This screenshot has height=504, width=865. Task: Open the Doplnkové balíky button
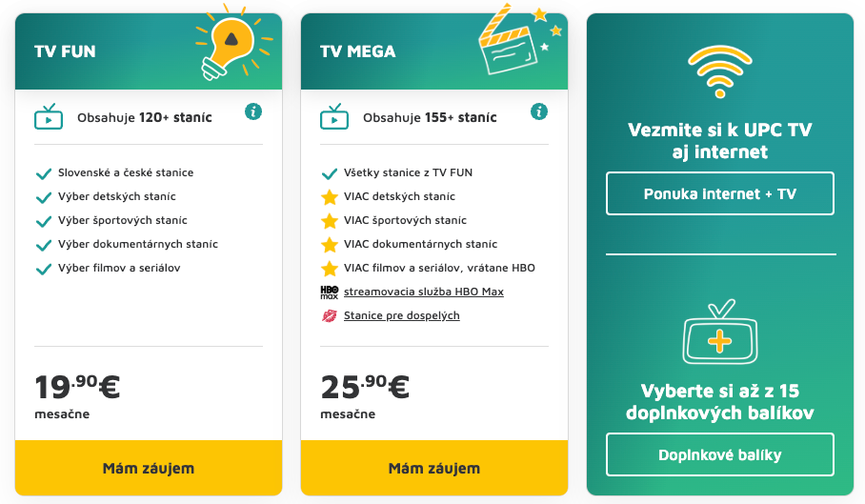coord(720,454)
